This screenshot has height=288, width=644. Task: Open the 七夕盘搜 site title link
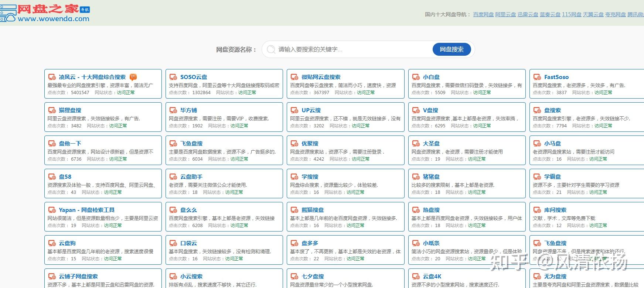(x=313, y=277)
